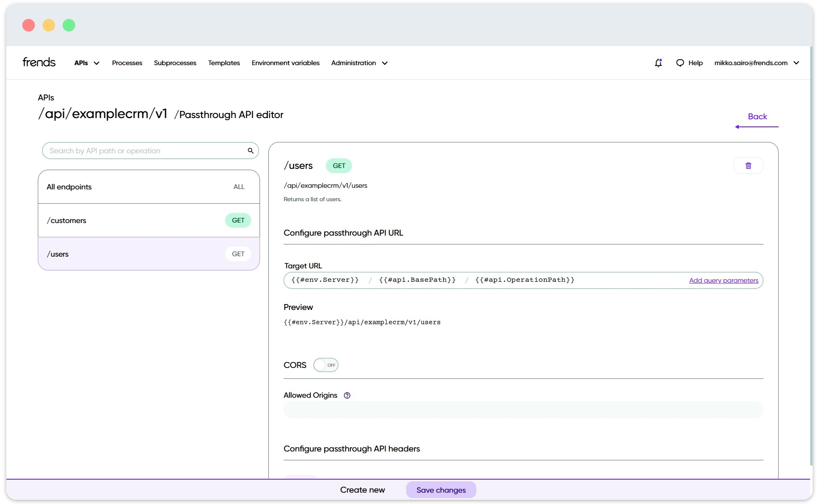Click the notification bell icon
This screenshot has width=819, height=504.
pyautogui.click(x=658, y=63)
